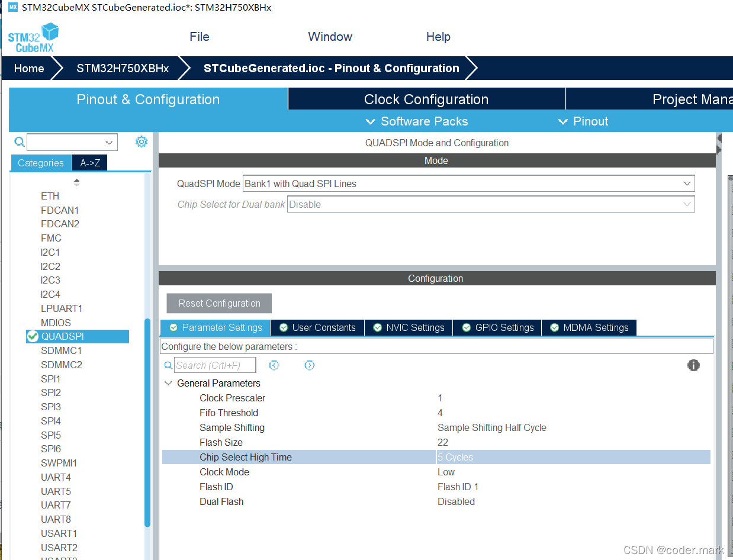Click Flash Size value 22
The height and width of the screenshot is (560, 733).
click(442, 442)
